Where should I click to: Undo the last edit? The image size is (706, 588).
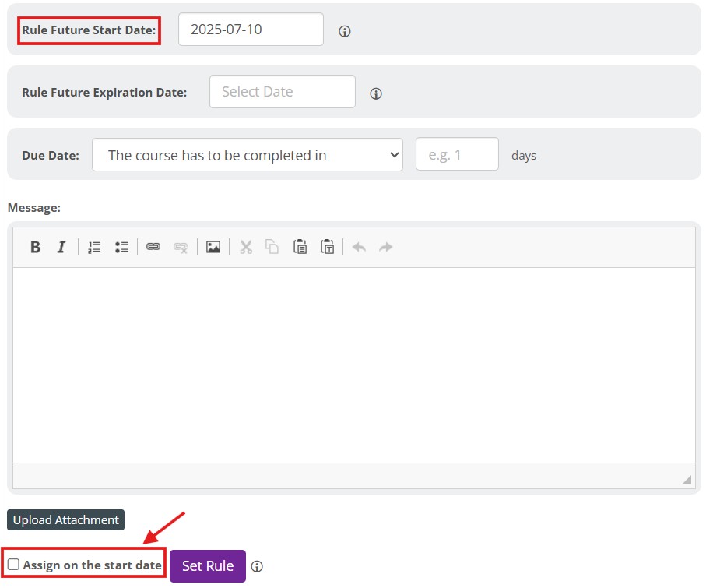pyautogui.click(x=359, y=247)
